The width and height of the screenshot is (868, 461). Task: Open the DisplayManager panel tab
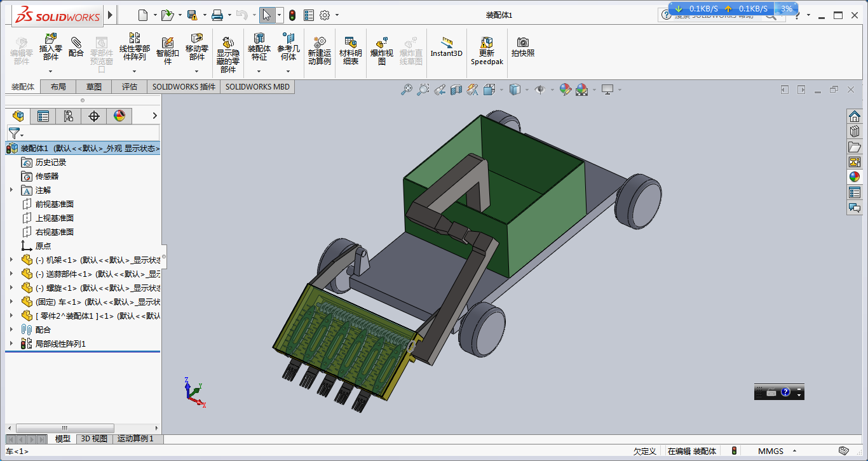coord(119,116)
